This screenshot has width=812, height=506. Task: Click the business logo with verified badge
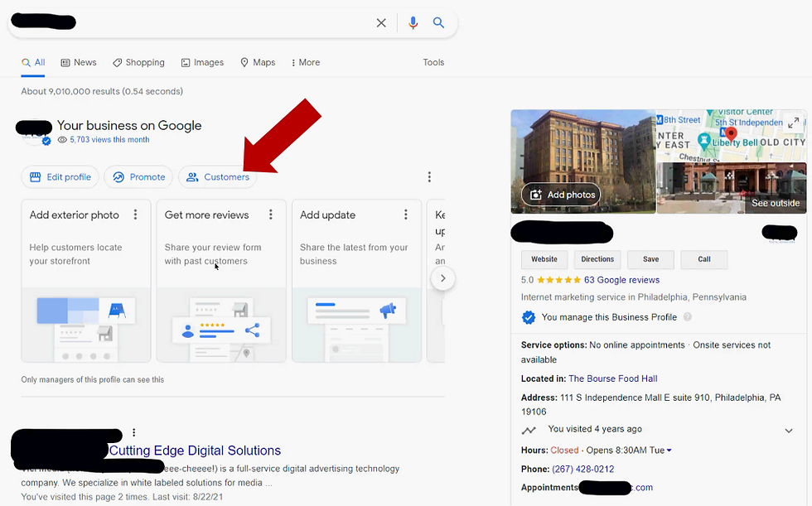click(x=35, y=132)
